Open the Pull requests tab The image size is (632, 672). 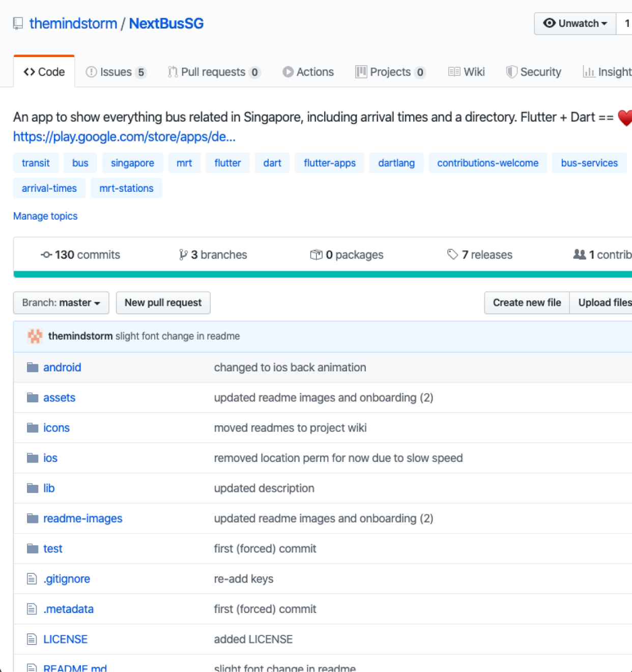(x=214, y=72)
